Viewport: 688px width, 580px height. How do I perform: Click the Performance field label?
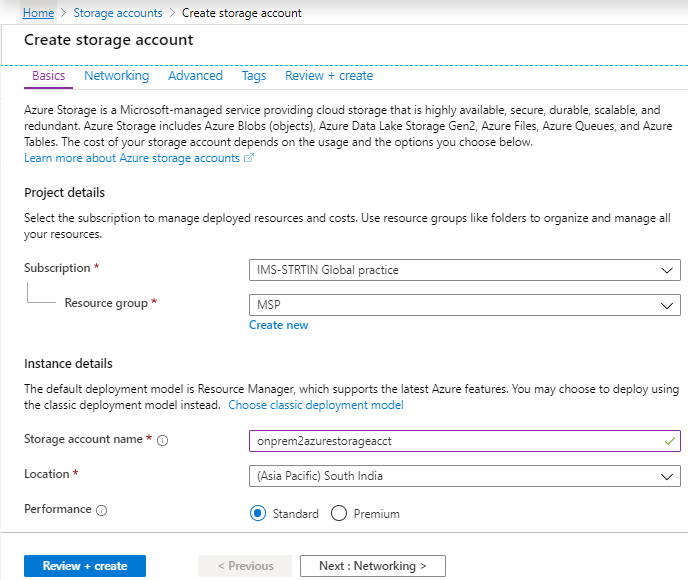(x=57, y=509)
